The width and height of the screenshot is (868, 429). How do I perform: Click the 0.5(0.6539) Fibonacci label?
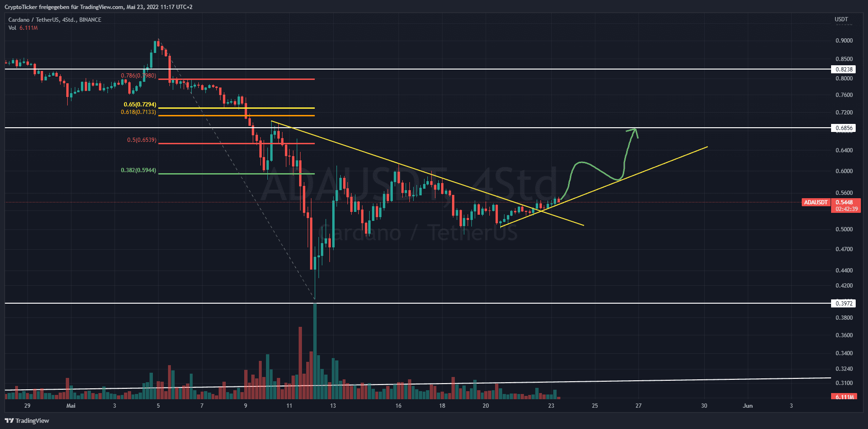coord(142,140)
